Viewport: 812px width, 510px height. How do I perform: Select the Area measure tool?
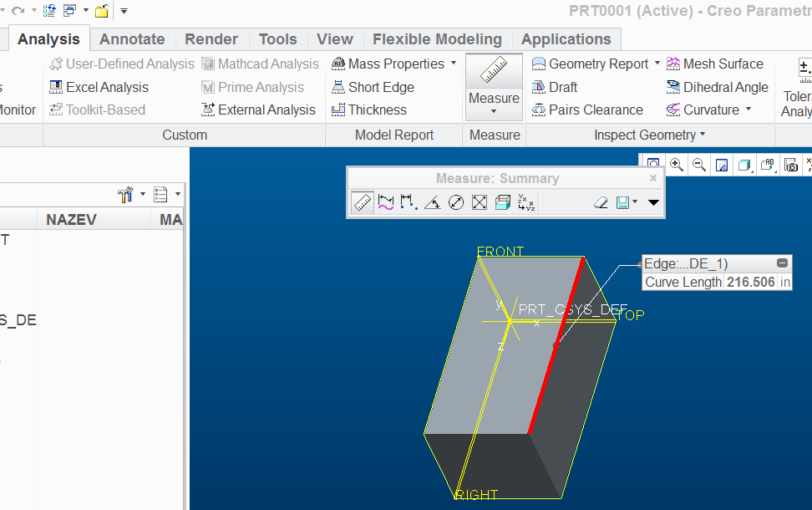pyautogui.click(x=480, y=202)
